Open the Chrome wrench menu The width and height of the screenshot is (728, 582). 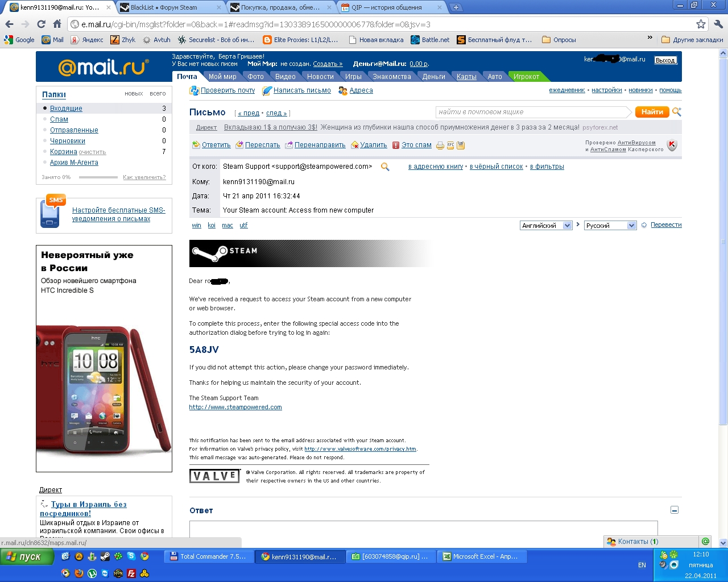pos(718,24)
